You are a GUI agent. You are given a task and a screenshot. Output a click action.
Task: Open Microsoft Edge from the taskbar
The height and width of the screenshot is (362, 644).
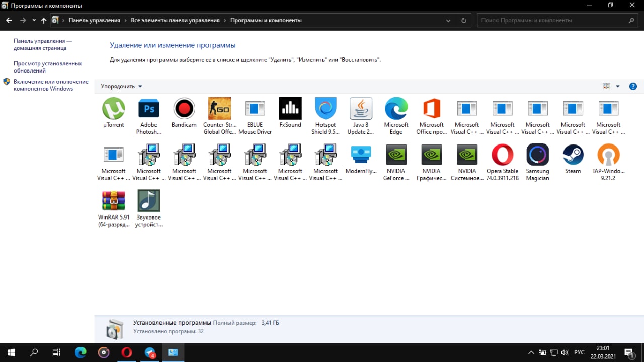click(x=80, y=352)
